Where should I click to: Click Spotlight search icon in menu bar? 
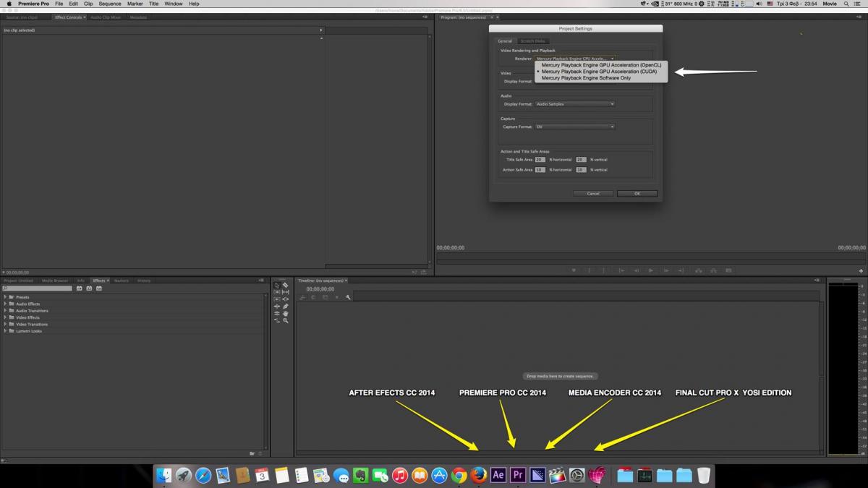[x=846, y=4]
